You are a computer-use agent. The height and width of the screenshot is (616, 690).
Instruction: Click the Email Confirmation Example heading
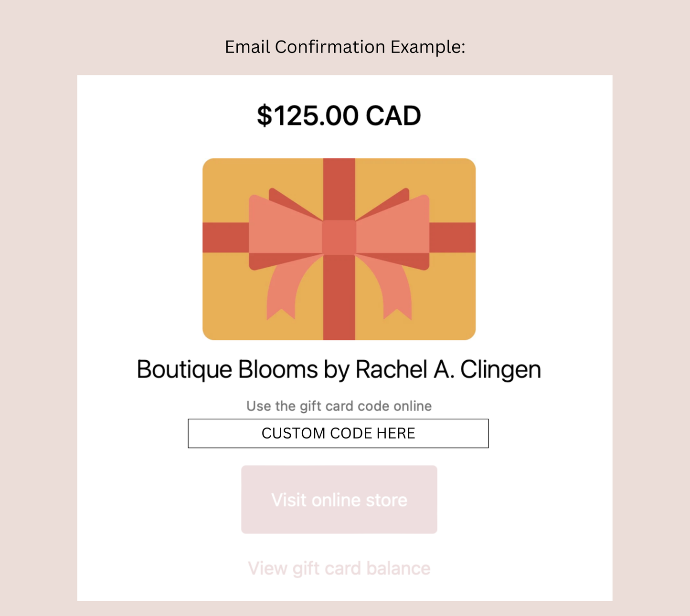(x=345, y=47)
